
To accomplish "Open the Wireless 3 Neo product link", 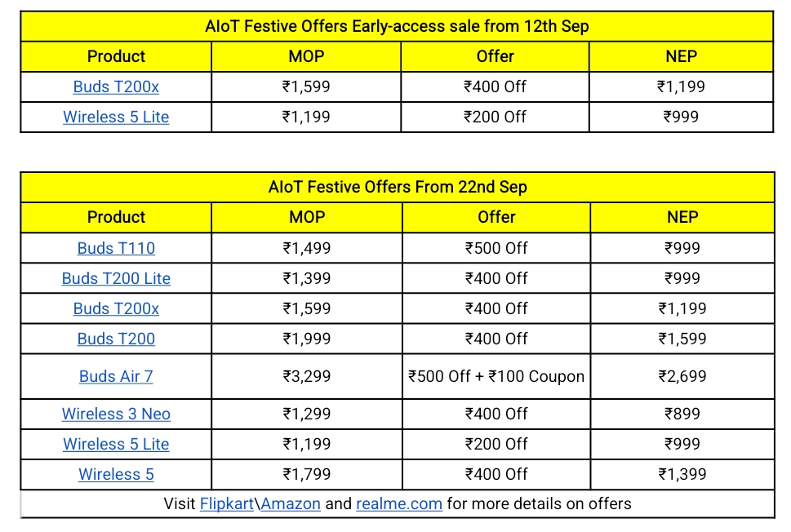I will tap(116, 414).
